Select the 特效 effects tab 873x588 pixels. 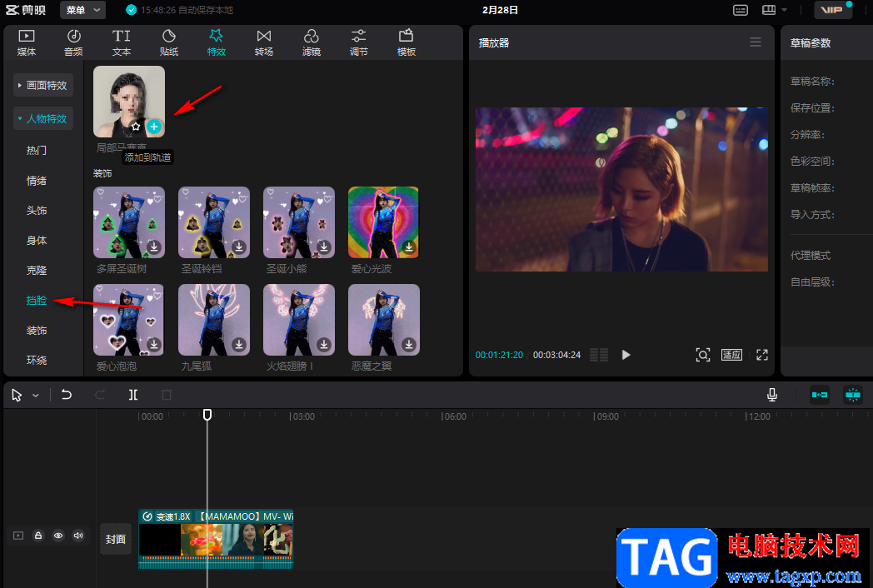click(x=216, y=42)
